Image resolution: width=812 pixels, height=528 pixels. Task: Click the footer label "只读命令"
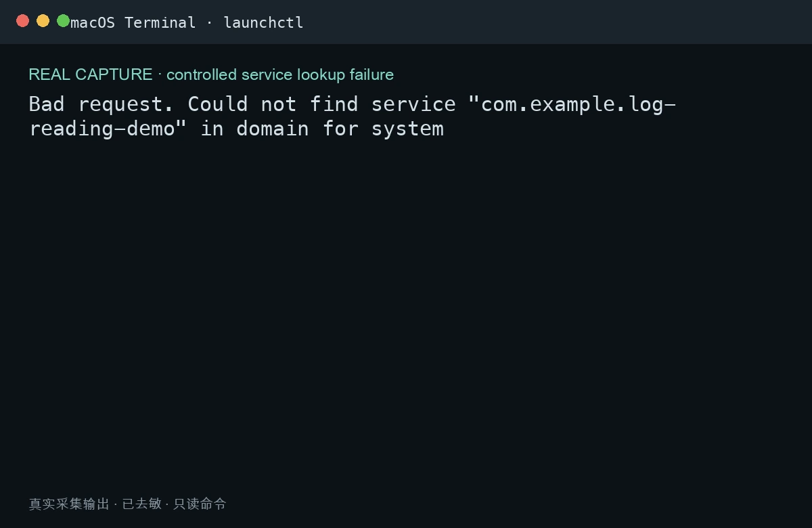[x=200, y=504]
